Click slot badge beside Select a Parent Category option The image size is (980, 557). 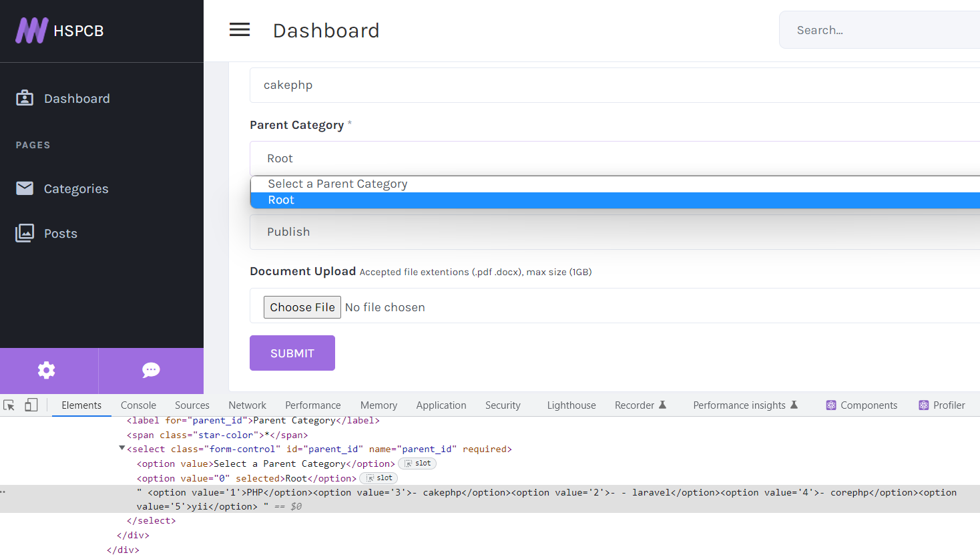417,463
